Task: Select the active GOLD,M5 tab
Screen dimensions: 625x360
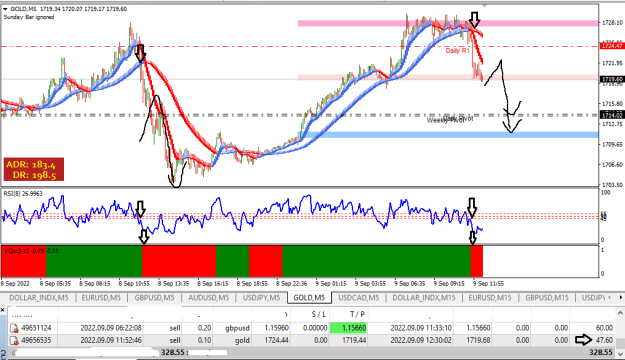Action: pyautogui.click(x=309, y=298)
